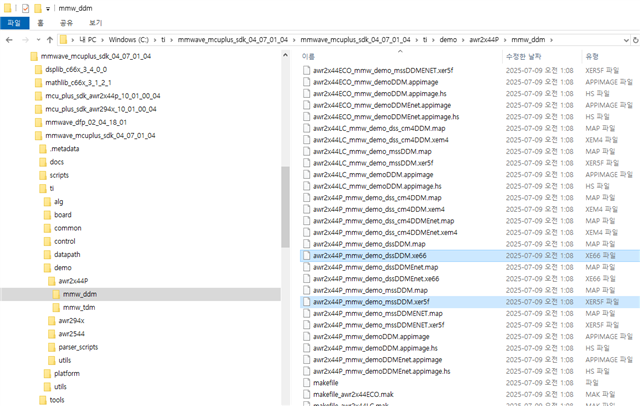Select common folder in tree
The image size is (640, 406).
(x=67, y=228)
